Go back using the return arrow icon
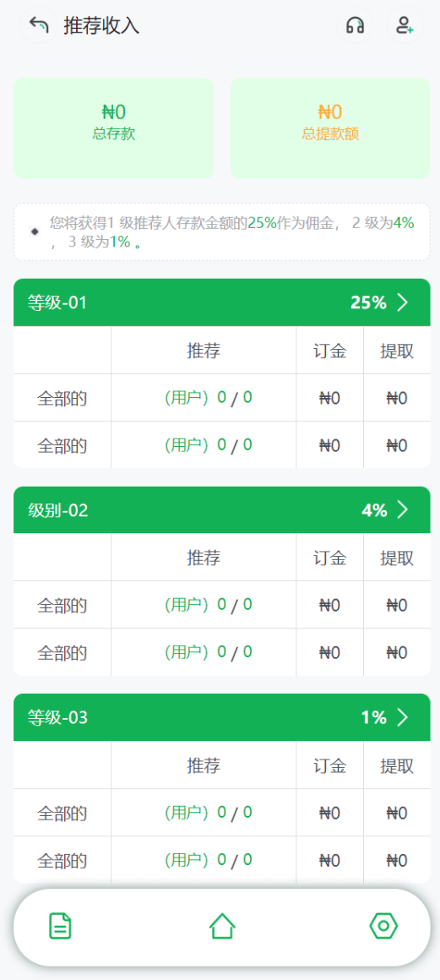Image resolution: width=440 pixels, height=980 pixels. [39, 25]
